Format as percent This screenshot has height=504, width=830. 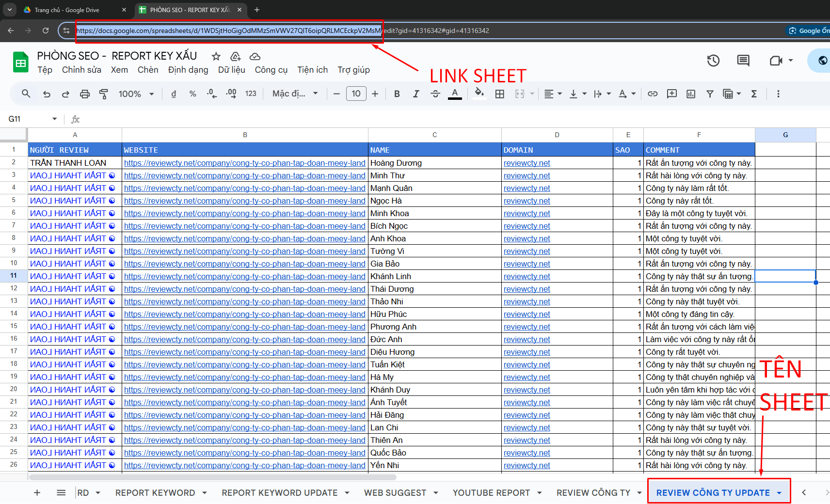pyautogui.click(x=192, y=94)
